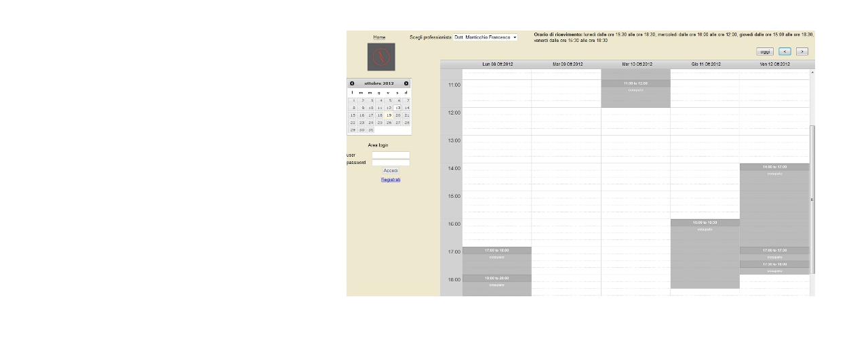868x339 pixels.
Task: Click the 14:00 time label
Action: [454, 168]
